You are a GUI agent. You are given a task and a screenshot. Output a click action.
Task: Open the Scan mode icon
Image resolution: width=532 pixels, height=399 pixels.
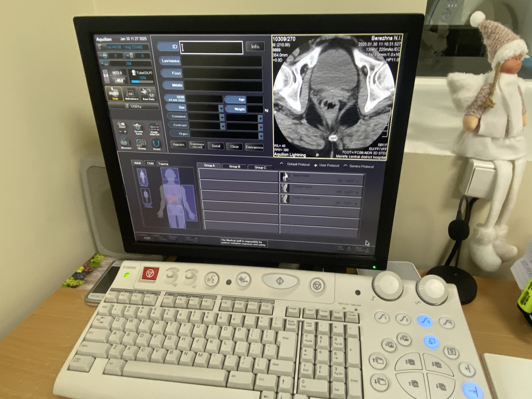(115, 94)
